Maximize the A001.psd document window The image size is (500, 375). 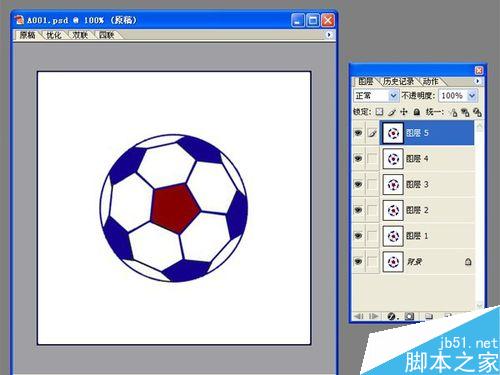313,20
